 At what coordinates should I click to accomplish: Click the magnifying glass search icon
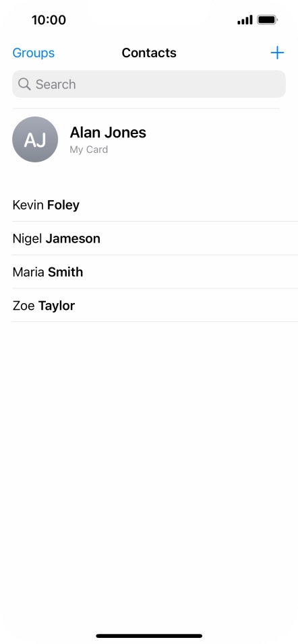24,84
